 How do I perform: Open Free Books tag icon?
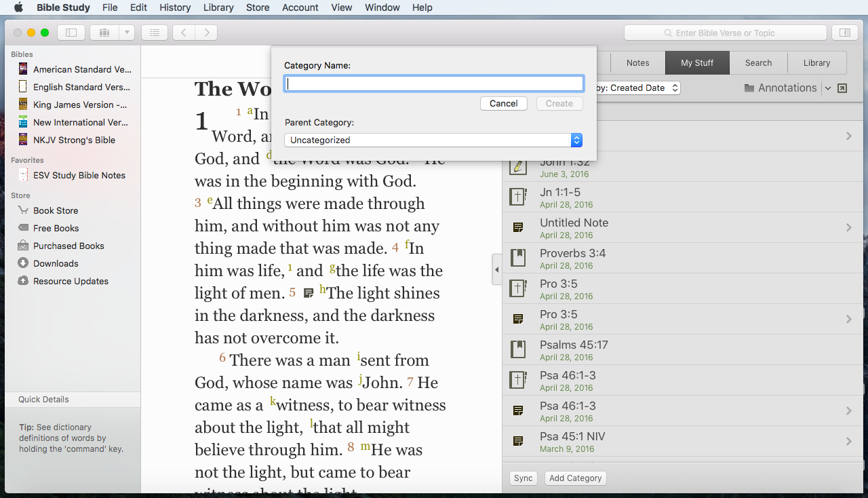(23, 228)
